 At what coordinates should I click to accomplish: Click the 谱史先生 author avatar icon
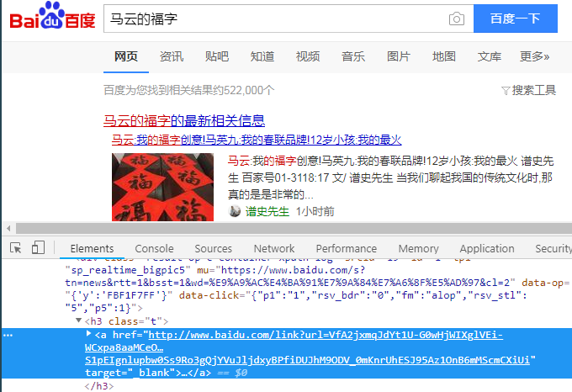[x=235, y=211]
